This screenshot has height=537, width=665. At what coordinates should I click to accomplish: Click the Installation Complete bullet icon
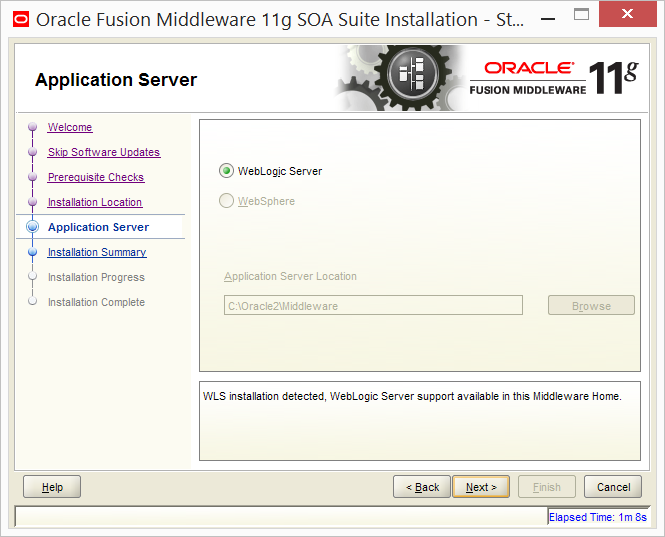(32, 301)
